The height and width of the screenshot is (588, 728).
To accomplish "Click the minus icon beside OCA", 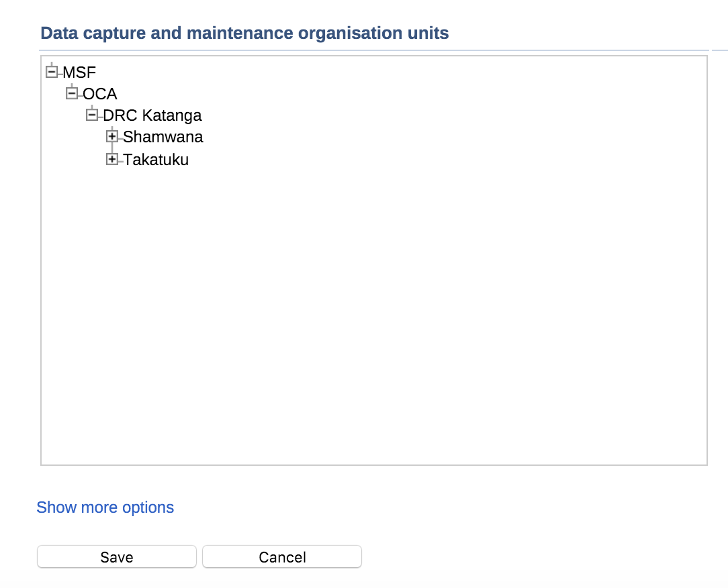I will tap(71, 93).
